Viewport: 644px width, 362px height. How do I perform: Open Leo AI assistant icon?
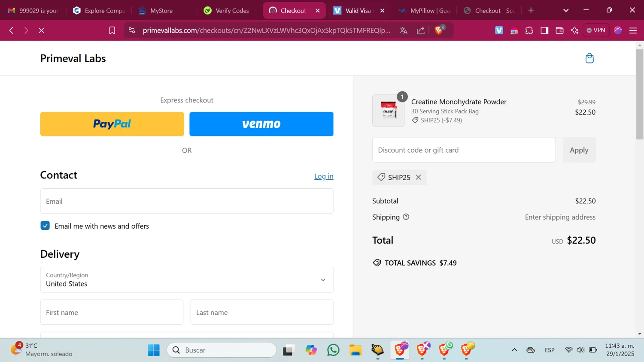point(574,30)
